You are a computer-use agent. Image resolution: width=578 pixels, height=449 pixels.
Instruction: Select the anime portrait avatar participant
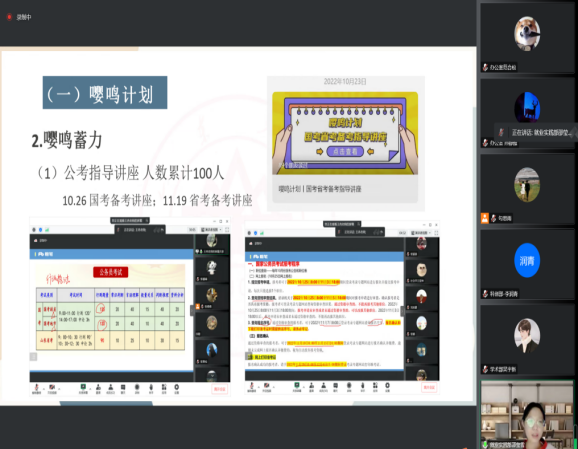pyautogui.click(x=527, y=335)
